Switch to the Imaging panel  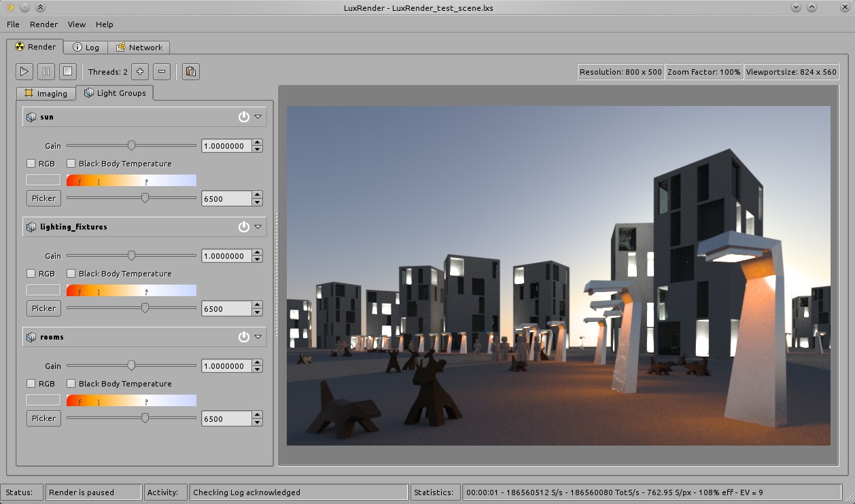tap(46, 93)
